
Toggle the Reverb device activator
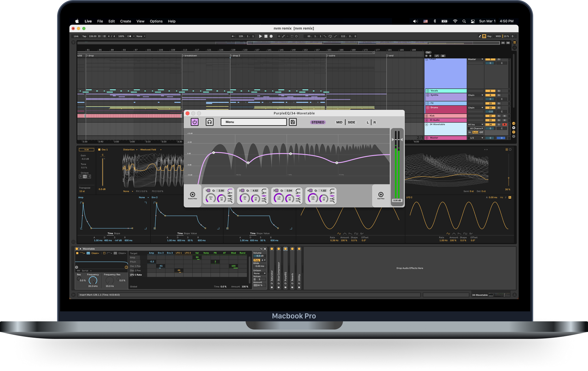(x=292, y=249)
